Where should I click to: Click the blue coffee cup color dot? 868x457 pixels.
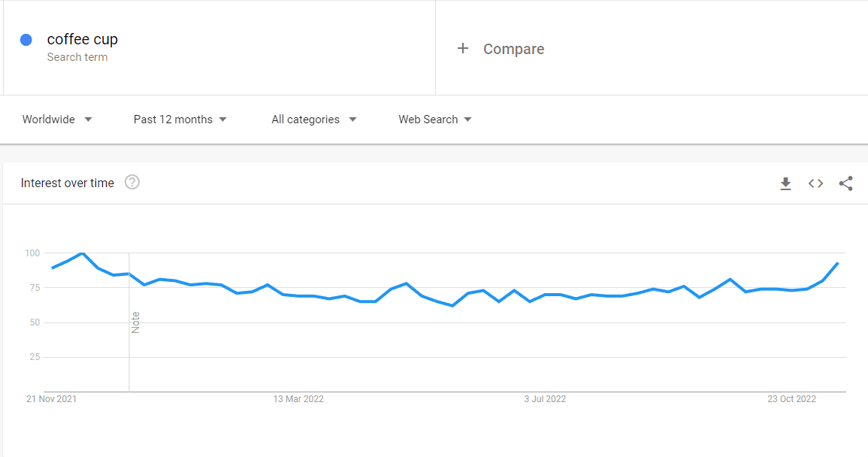click(x=26, y=40)
